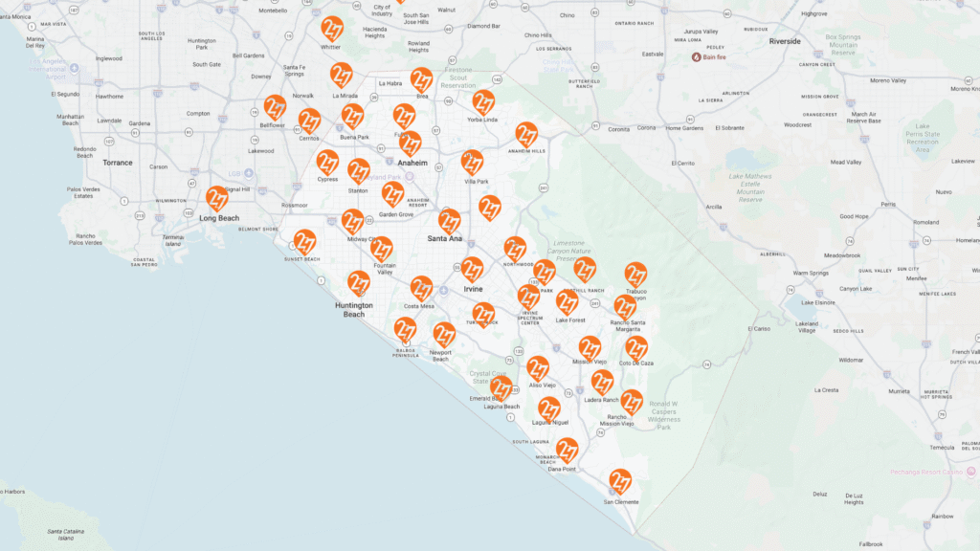Select the Villa Park pin

point(473,163)
